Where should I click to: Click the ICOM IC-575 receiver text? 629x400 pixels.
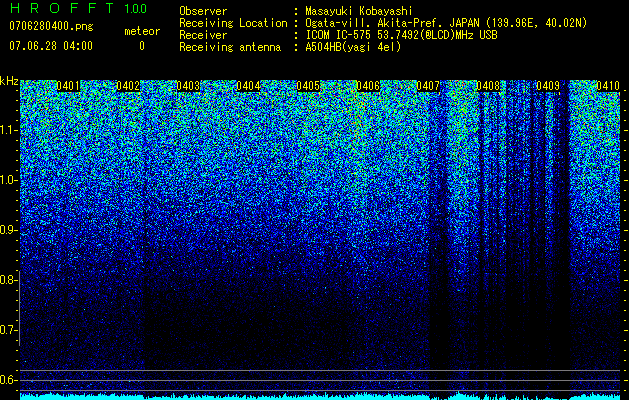(x=401, y=35)
